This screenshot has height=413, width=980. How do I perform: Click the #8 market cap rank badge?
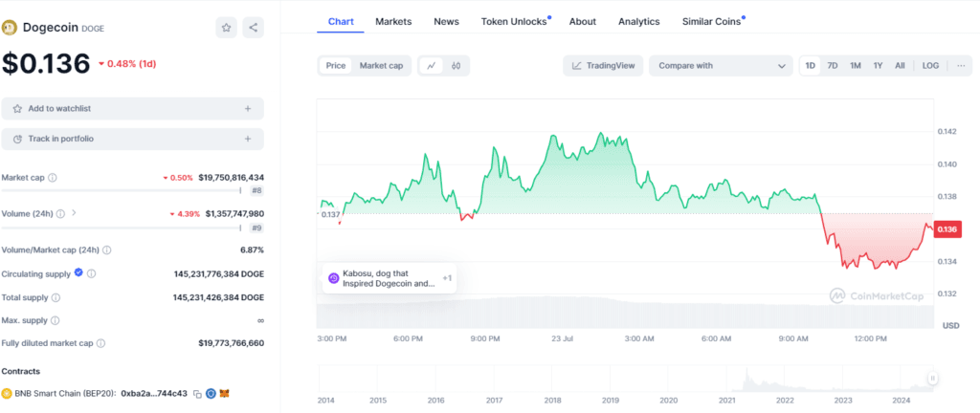(256, 191)
